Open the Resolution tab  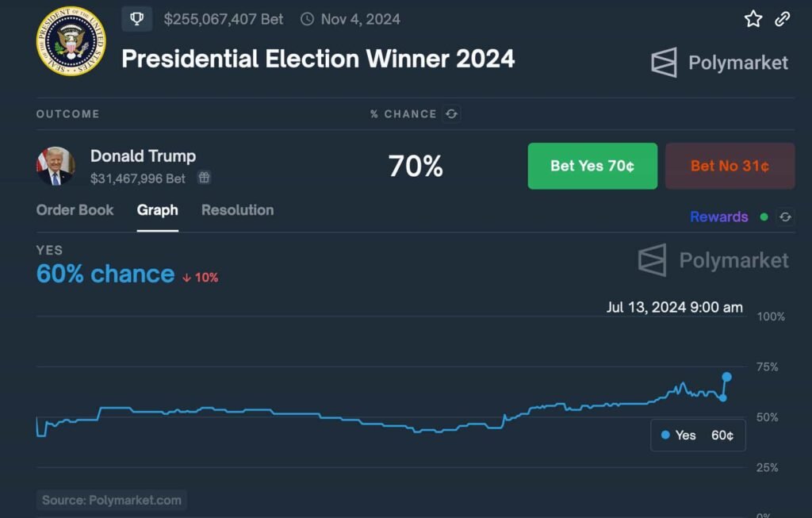237,210
